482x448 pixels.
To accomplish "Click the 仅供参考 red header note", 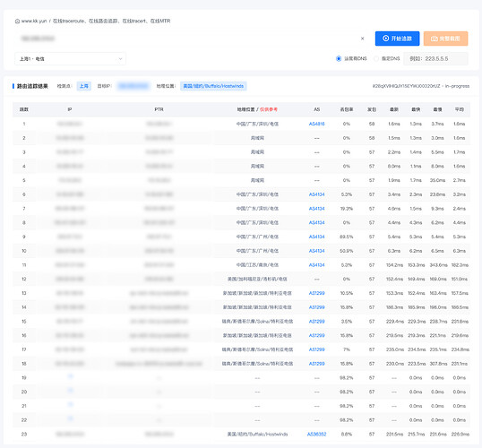I will (x=269, y=109).
